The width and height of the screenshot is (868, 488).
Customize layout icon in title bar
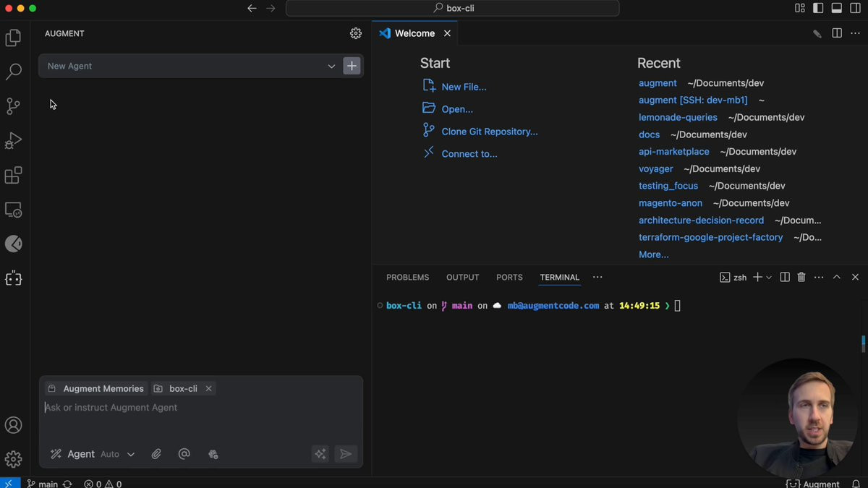click(x=800, y=9)
